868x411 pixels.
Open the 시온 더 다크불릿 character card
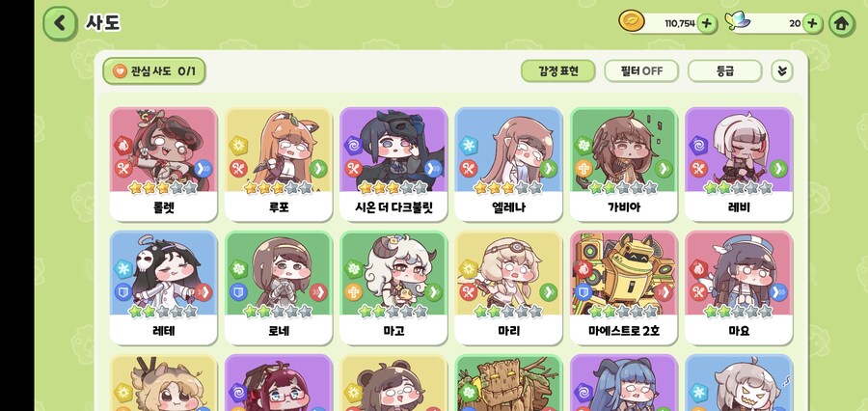pyautogui.click(x=393, y=165)
